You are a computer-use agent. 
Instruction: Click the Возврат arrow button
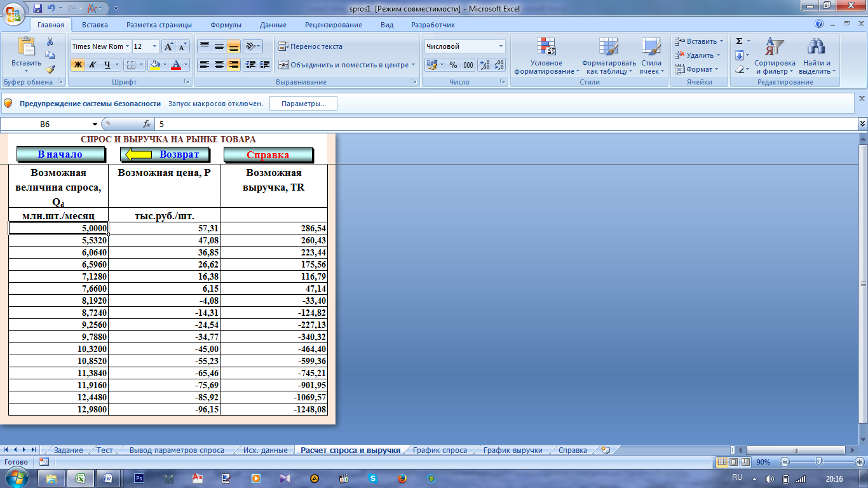(x=165, y=154)
